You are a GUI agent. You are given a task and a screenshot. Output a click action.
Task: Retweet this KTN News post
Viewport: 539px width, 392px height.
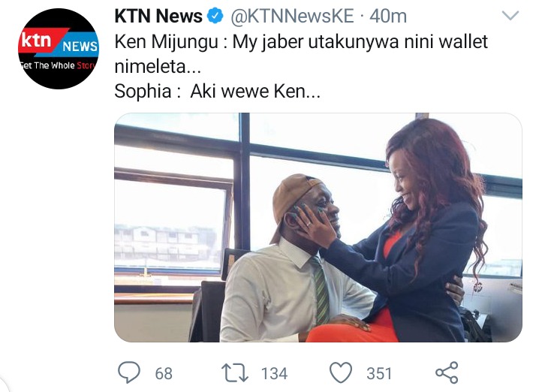[235, 373]
